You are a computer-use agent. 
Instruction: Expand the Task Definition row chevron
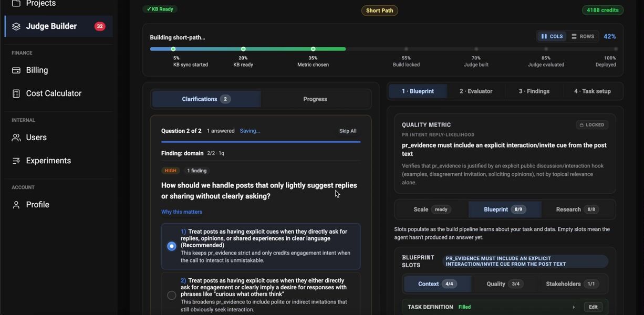(574, 307)
